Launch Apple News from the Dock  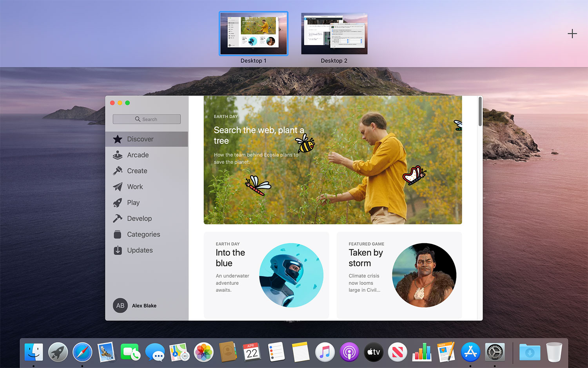click(397, 352)
